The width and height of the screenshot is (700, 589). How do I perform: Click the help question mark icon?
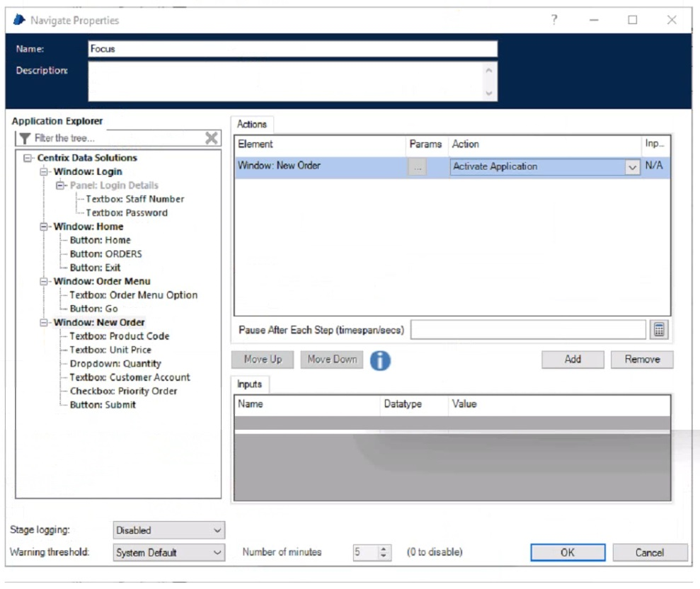555,21
